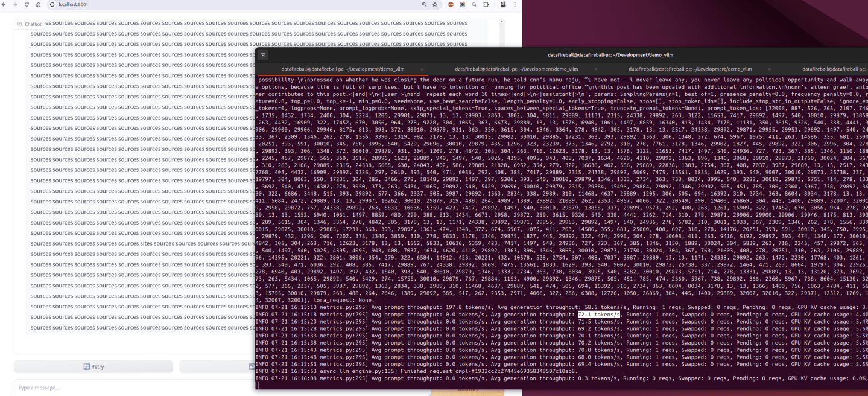Switch to the second demo_vllm terminal tab
This screenshot has height=396, width=868.
(x=516, y=69)
